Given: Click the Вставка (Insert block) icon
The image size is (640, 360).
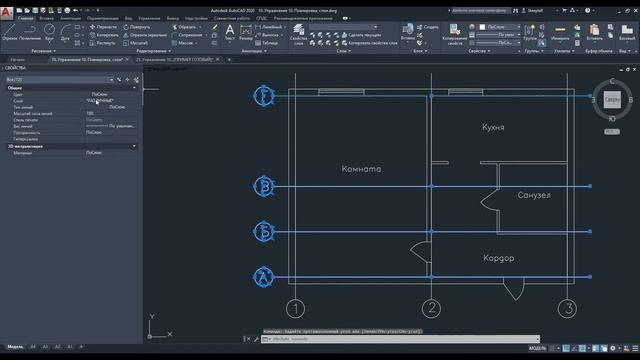Looking at the screenshot, I should pos(408,32).
